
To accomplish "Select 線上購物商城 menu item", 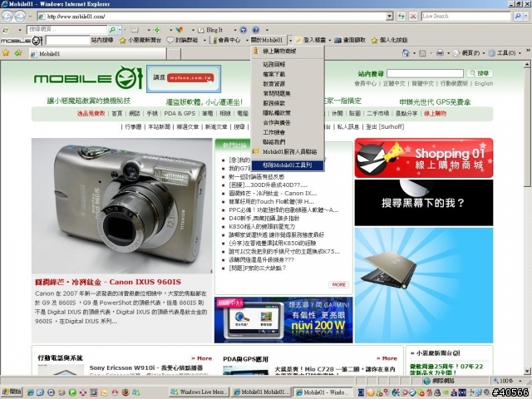I will pos(288,52).
